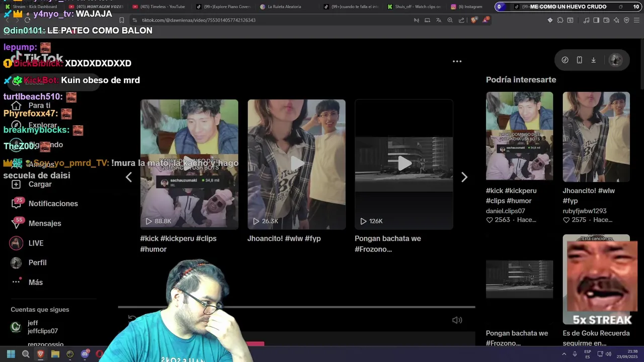Bookmark the page with the bookmark icon
Viewport: 644px width, 362px height.
122,20
